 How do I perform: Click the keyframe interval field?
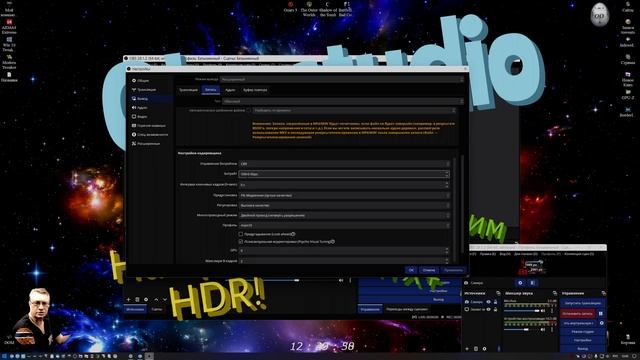(344, 185)
